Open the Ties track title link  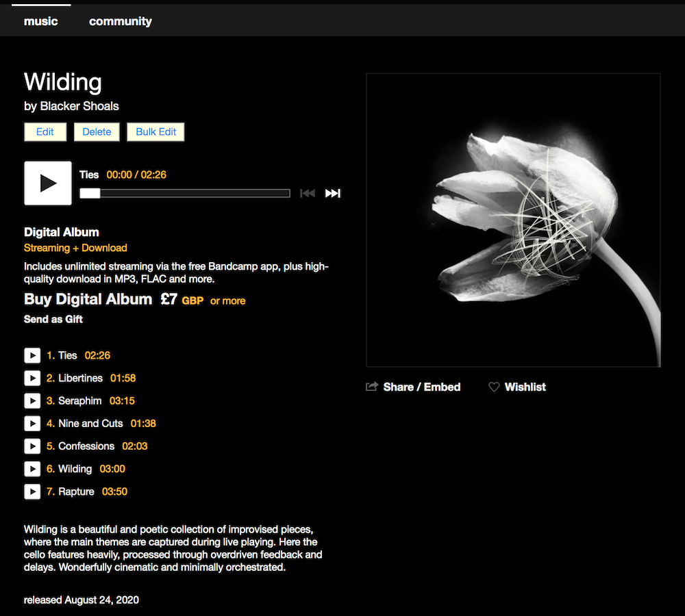click(68, 355)
